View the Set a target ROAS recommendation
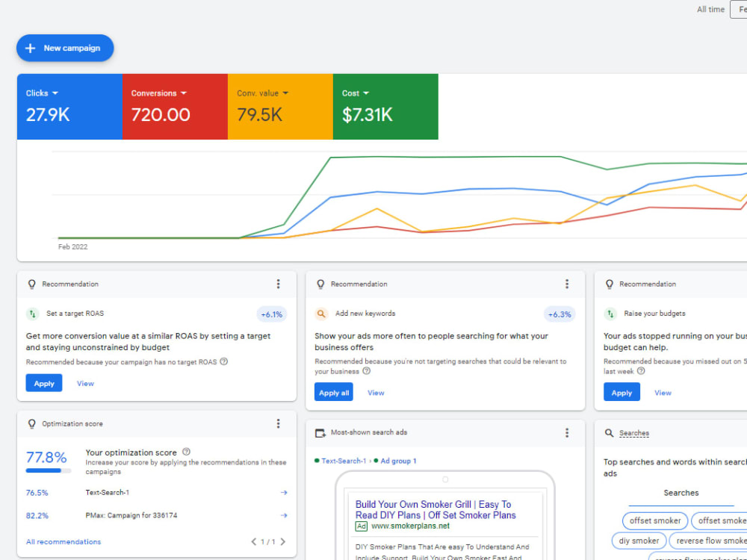The width and height of the screenshot is (747, 560). (x=86, y=383)
